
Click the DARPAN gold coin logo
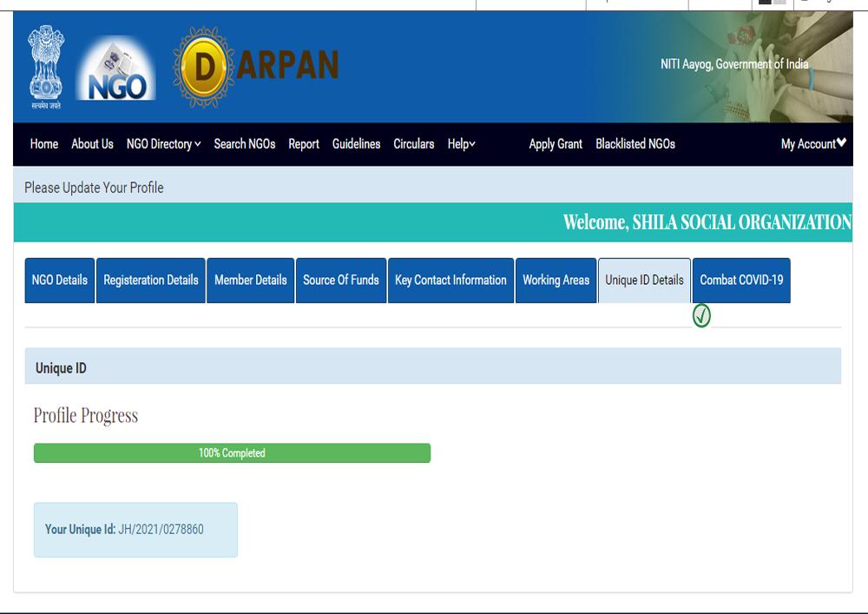coord(204,68)
